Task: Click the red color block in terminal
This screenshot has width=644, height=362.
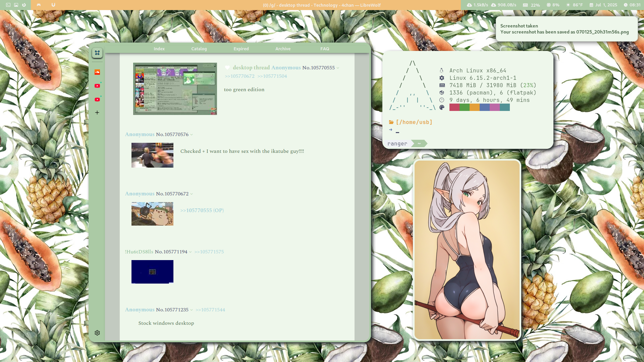Action: tap(454, 107)
